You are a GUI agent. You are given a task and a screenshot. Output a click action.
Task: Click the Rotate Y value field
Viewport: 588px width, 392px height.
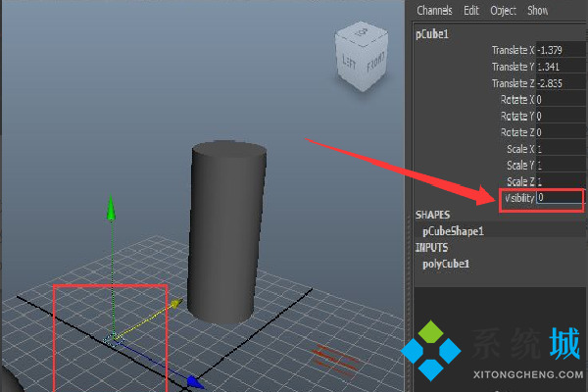click(559, 116)
